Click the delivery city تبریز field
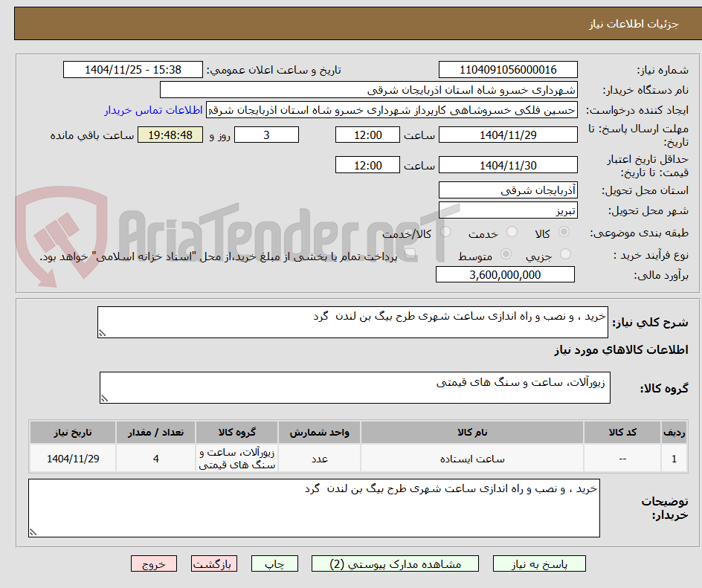The height and width of the screenshot is (588, 702). pos(508,210)
